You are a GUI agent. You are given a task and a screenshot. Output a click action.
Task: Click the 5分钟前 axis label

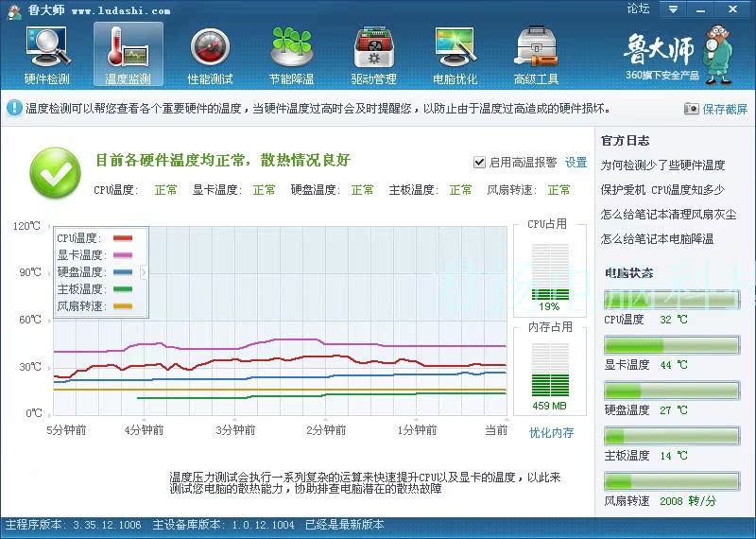click(66, 430)
